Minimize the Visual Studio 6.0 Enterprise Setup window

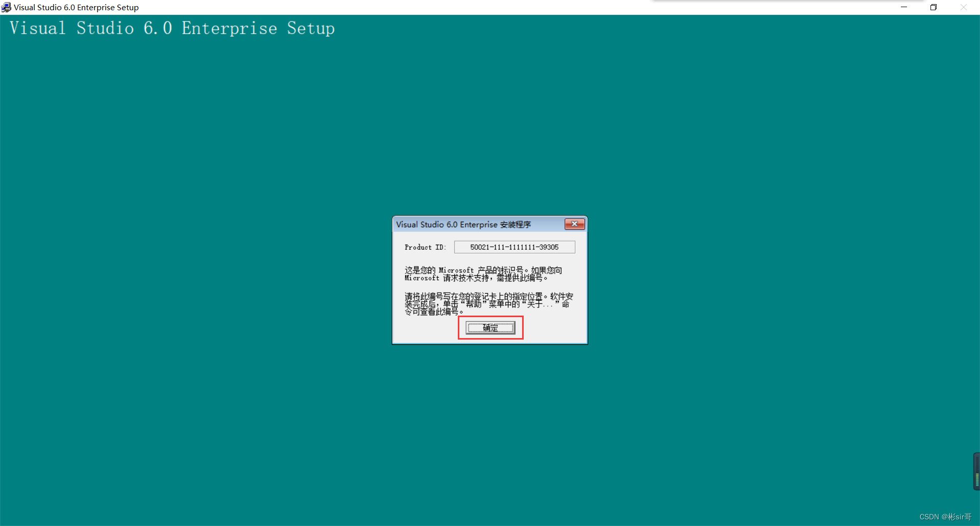pyautogui.click(x=904, y=7)
